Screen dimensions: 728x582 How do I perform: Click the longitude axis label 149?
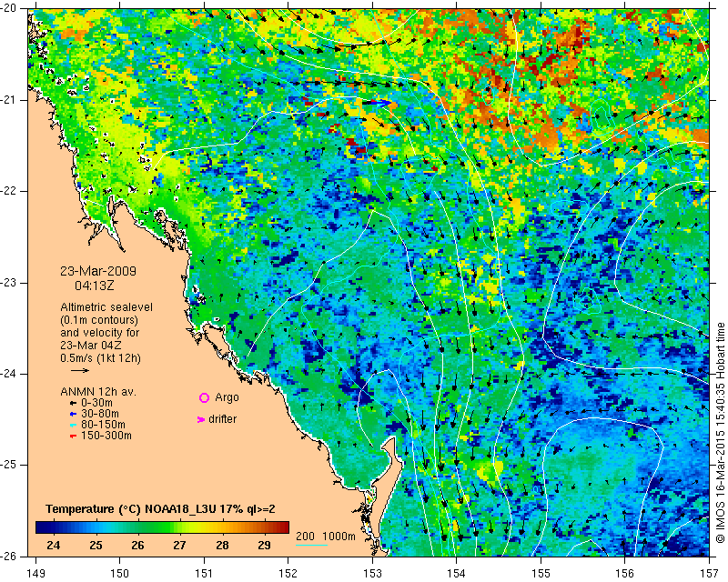tap(36, 574)
